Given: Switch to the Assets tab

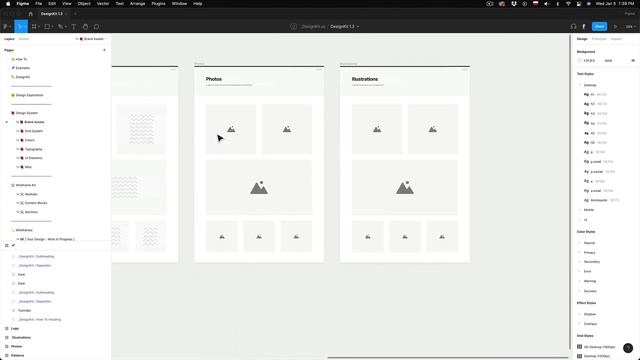Looking at the screenshot, I should [x=24, y=39].
